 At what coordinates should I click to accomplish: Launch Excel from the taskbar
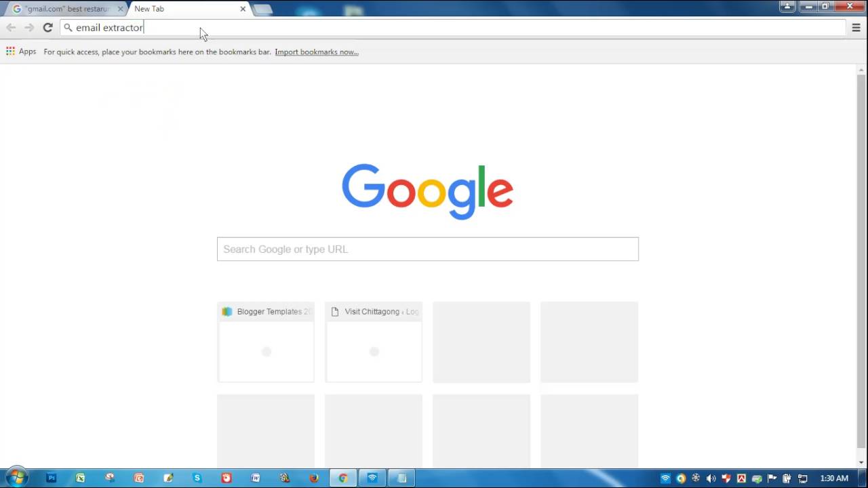pos(80,478)
